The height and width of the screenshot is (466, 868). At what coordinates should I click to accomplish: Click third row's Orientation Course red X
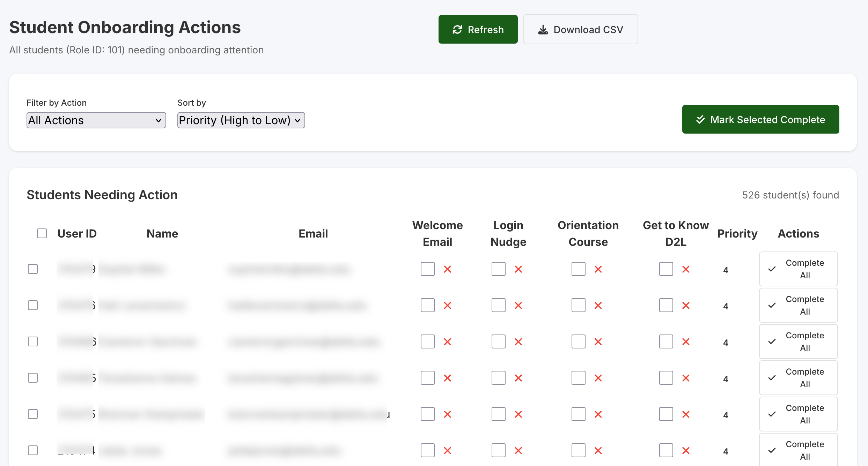(598, 342)
